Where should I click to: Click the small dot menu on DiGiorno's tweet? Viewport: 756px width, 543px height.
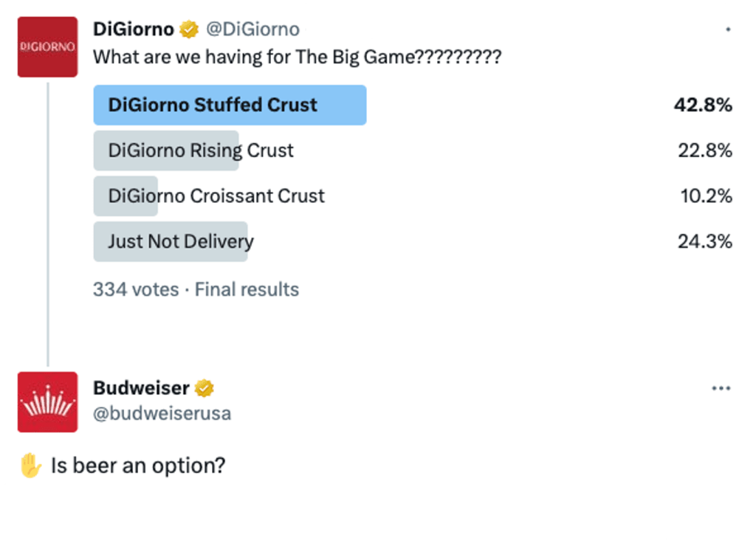pyautogui.click(x=728, y=30)
